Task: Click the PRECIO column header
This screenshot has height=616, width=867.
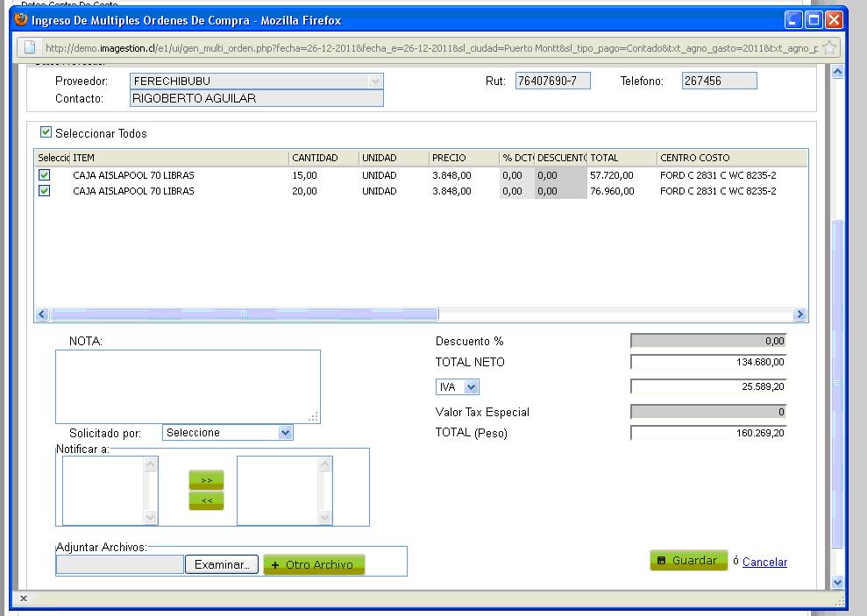Action: coord(464,158)
